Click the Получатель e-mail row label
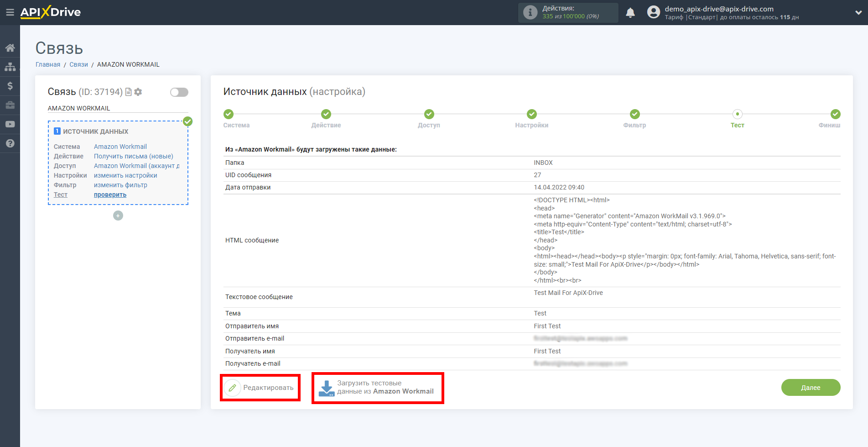 tap(253, 363)
